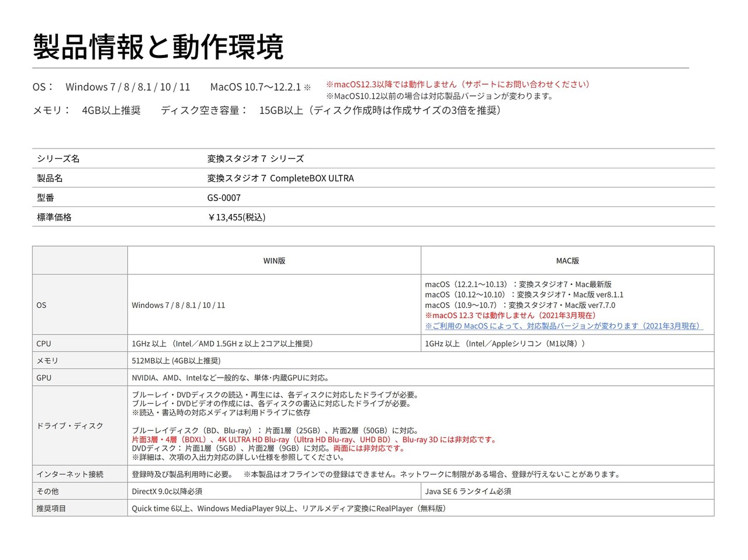Image resolution: width=748 pixels, height=560 pixels.
Task: Select the 製品名 row label
Action: 50,178
